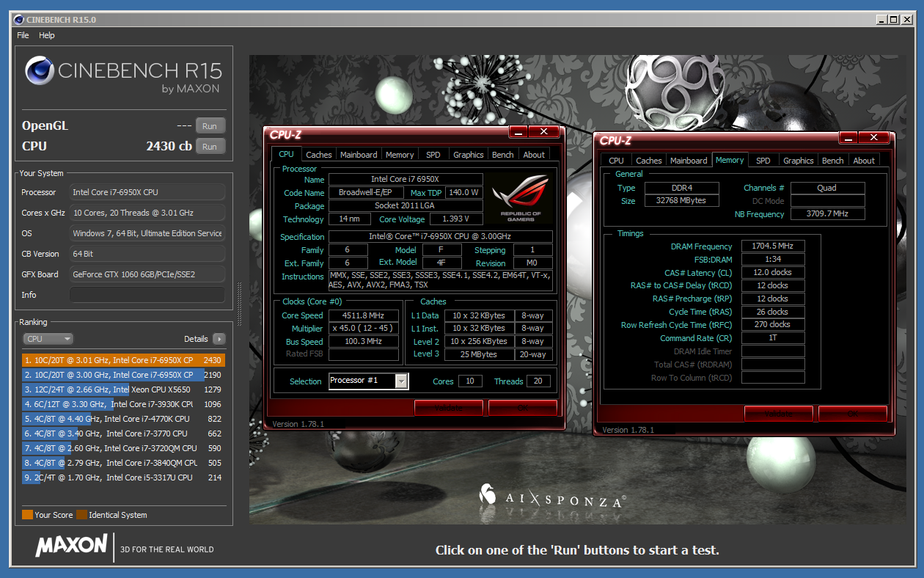Expand ranking Details arrow button
Image resolution: width=924 pixels, height=578 pixels.
219,339
